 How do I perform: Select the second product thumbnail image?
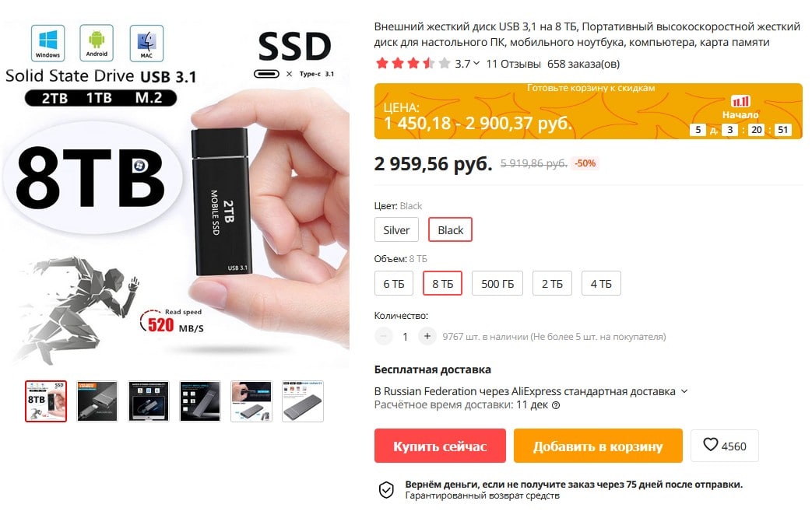97,401
